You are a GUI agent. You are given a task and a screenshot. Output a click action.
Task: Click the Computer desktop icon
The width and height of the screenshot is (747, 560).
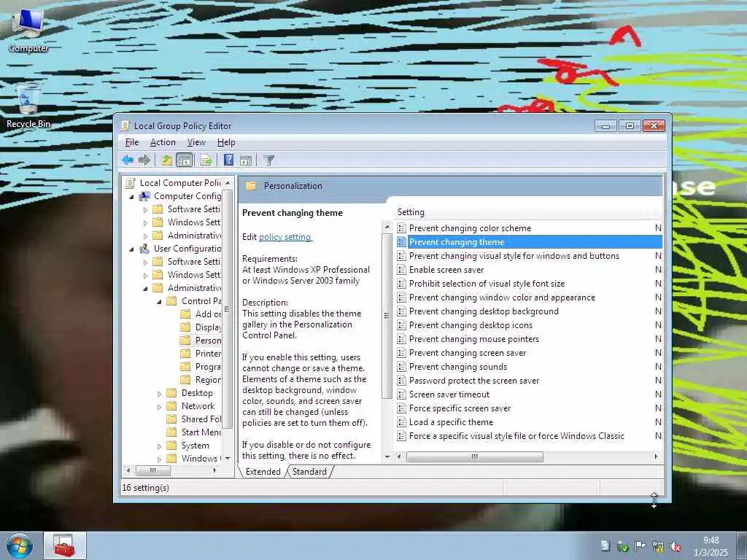pos(28,29)
